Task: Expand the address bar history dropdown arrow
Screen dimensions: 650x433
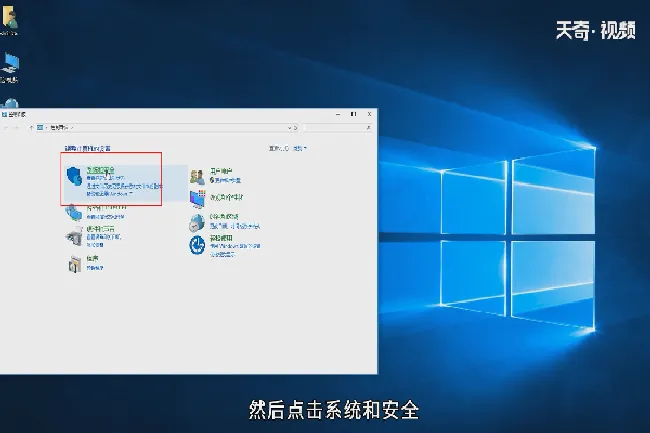Action: pyautogui.click(x=289, y=128)
